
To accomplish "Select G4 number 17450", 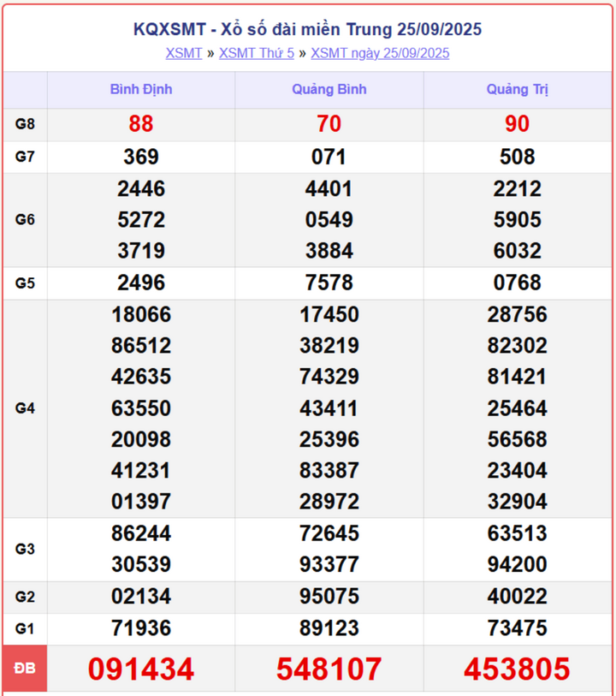I will pyautogui.click(x=329, y=315).
